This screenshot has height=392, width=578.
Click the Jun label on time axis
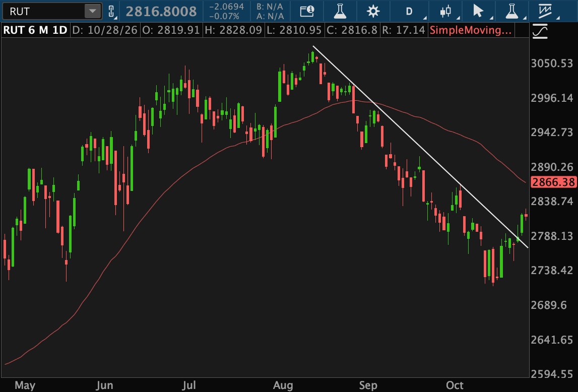click(104, 385)
